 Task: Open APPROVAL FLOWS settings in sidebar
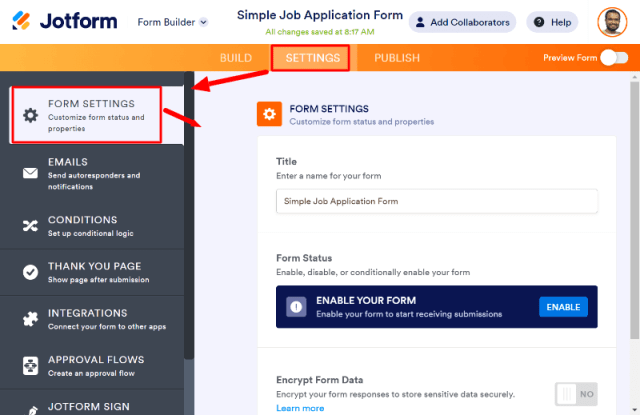(x=92, y=366)
